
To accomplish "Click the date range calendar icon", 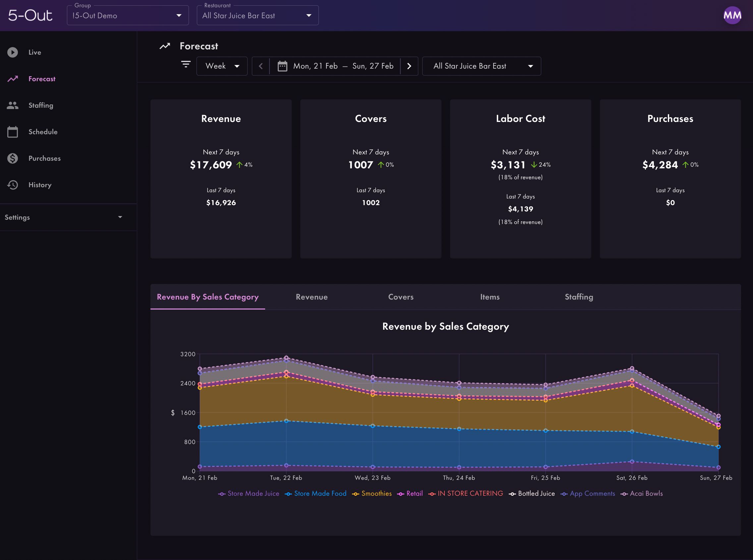I will tap(282, 66).
